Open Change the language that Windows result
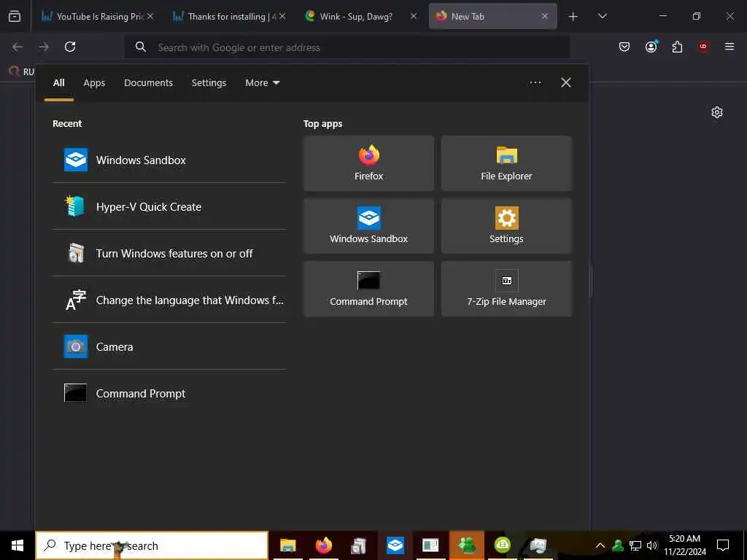Image resolution: width=747 pixels, height=560 pixels. click(169, 300)
